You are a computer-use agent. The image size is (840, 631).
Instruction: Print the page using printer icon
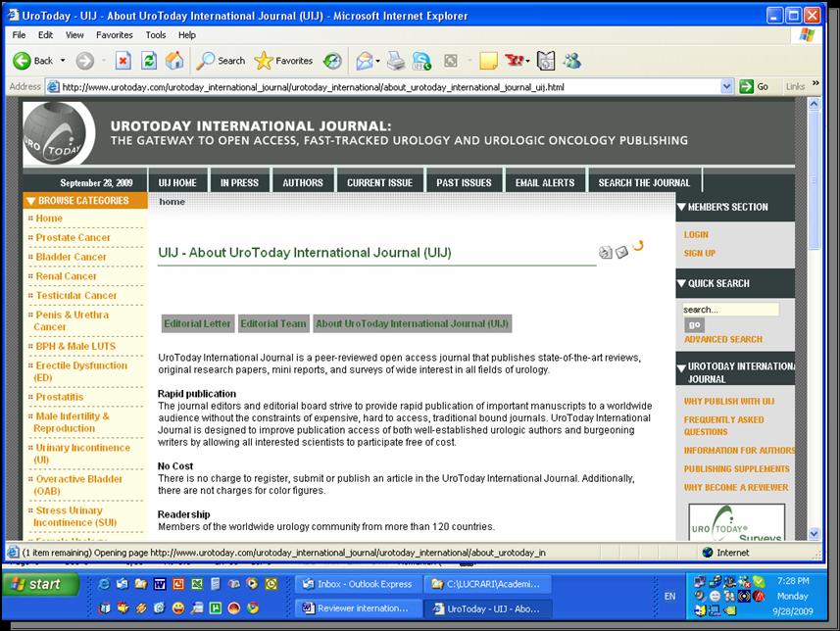[396, 61]
